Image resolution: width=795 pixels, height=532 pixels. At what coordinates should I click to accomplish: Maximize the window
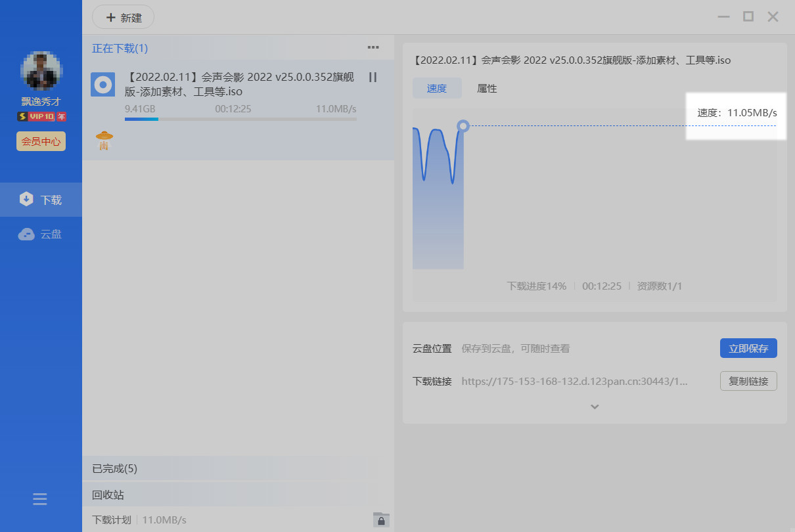pyautogui.click(x=748, y=16)
